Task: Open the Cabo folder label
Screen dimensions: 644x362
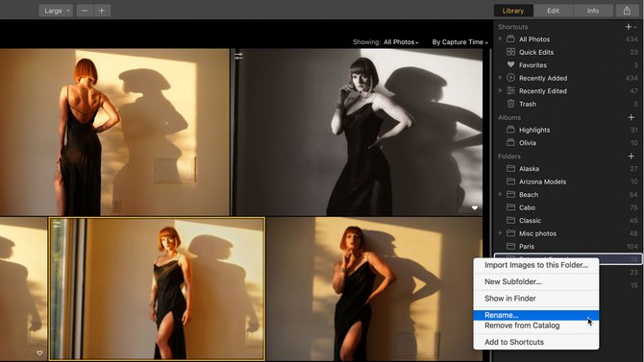Action: pyautogui.click(x=527, y=207)
